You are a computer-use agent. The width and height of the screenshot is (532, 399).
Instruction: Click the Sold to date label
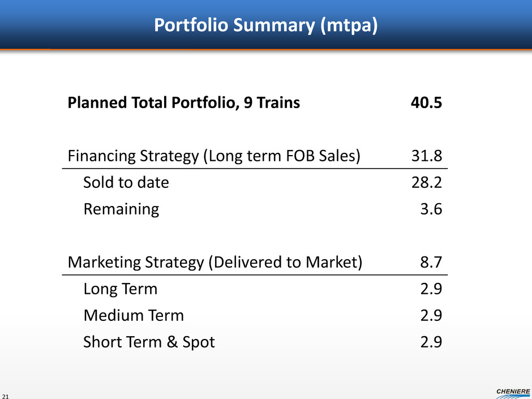[126, 183]
